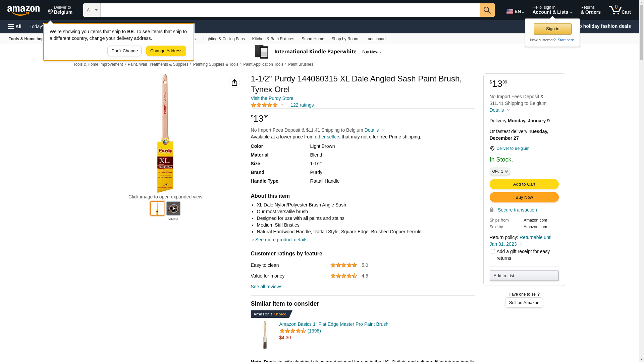This screenshot has height=362, width=644.
Task: Open the shopping cart icon
Action: point(620,10)
